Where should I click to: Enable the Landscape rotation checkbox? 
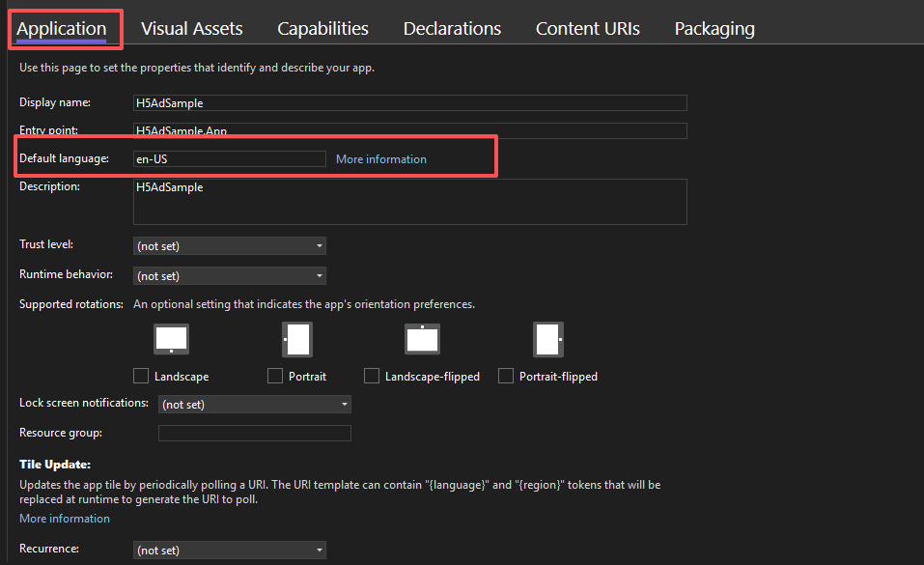141,376
